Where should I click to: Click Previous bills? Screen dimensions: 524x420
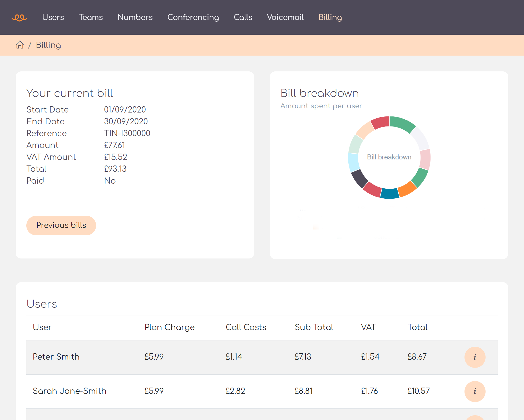click(61, 225)
